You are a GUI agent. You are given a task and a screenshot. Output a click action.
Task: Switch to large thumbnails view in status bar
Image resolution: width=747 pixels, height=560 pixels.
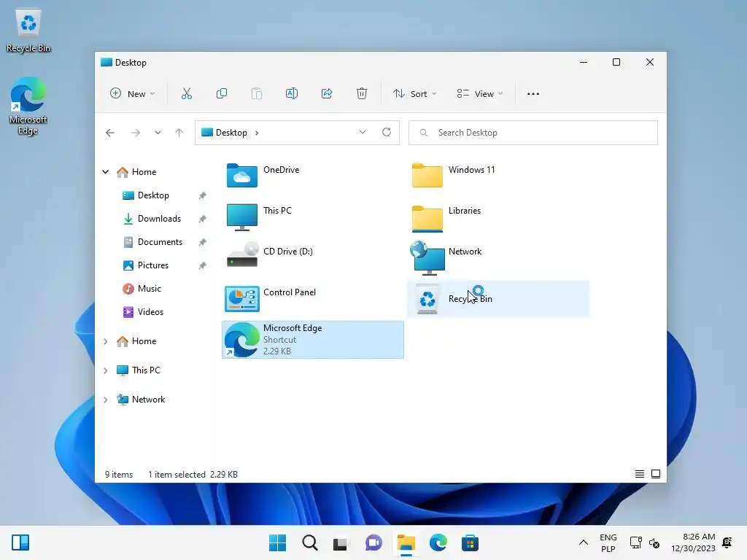click(656, 474)
